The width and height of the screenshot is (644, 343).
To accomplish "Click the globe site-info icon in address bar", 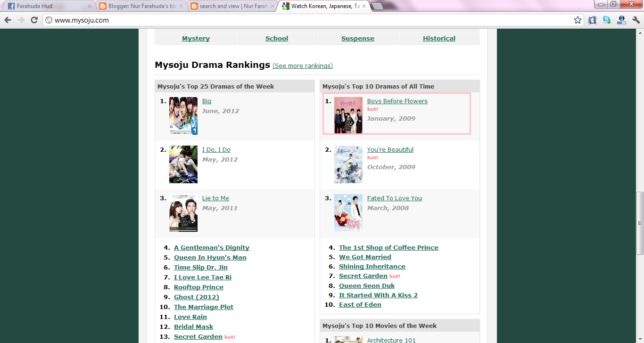I will pyautogui.click(x=49, y=20).
